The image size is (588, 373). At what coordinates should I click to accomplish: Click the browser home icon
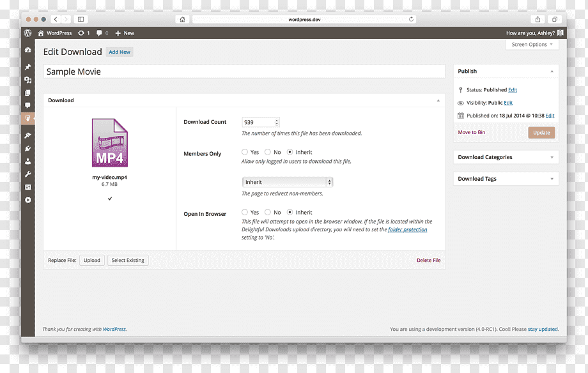point(182,20)
